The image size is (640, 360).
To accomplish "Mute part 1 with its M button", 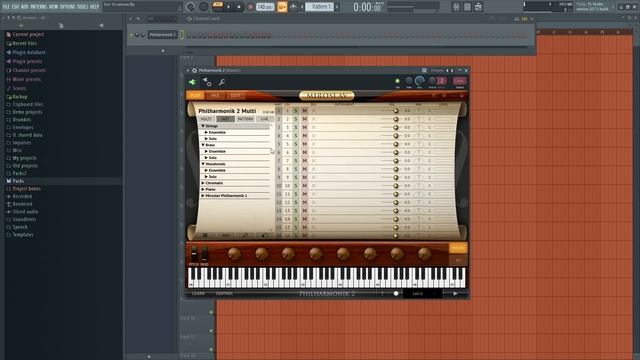I will coord(304,111).
